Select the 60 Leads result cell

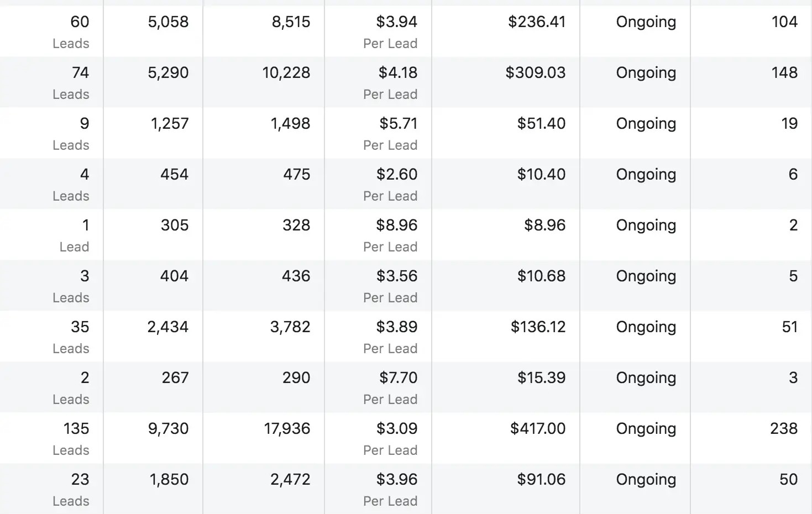51,32
